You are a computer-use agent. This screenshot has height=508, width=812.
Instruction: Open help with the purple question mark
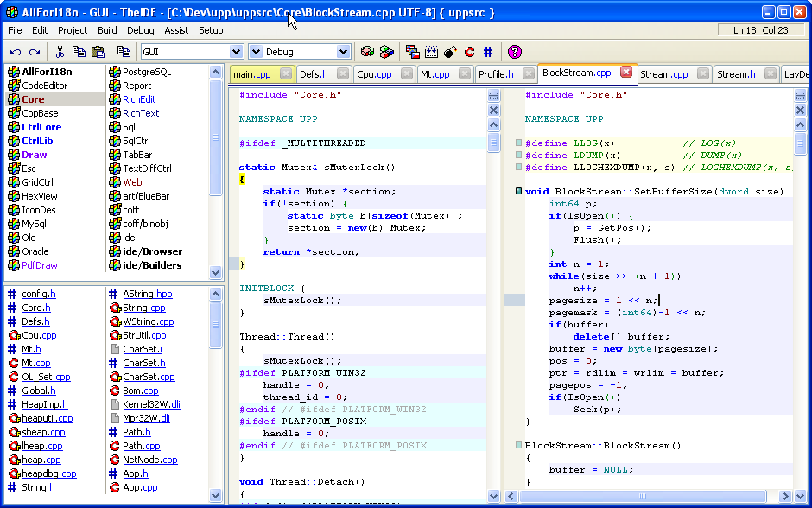click(x=515, y=52)
